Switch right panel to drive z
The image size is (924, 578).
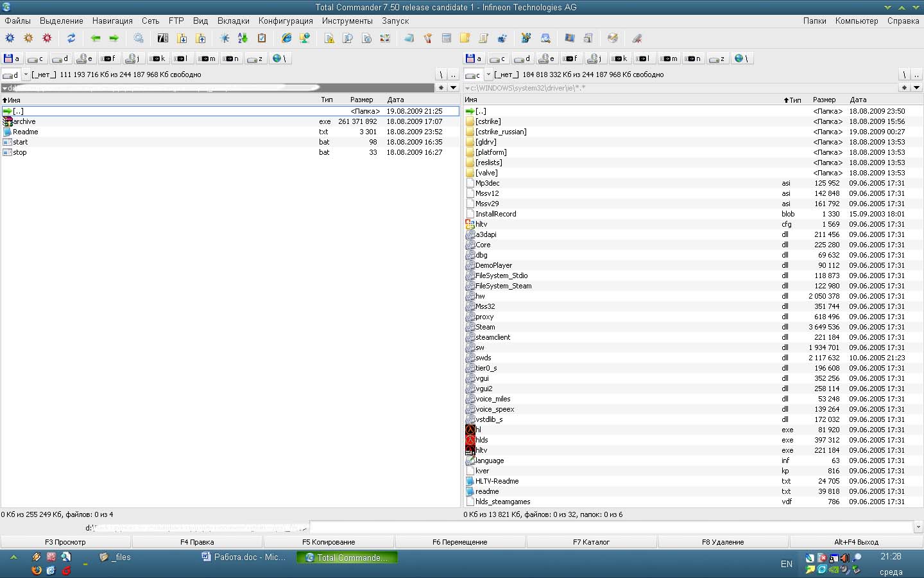pyautogui.click(x=717, y=58)
